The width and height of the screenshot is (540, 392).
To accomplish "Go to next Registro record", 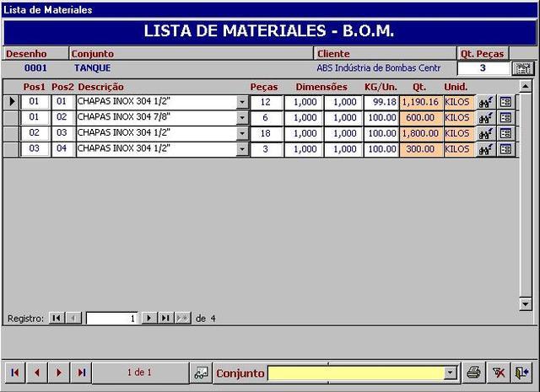I will point(149,318).
